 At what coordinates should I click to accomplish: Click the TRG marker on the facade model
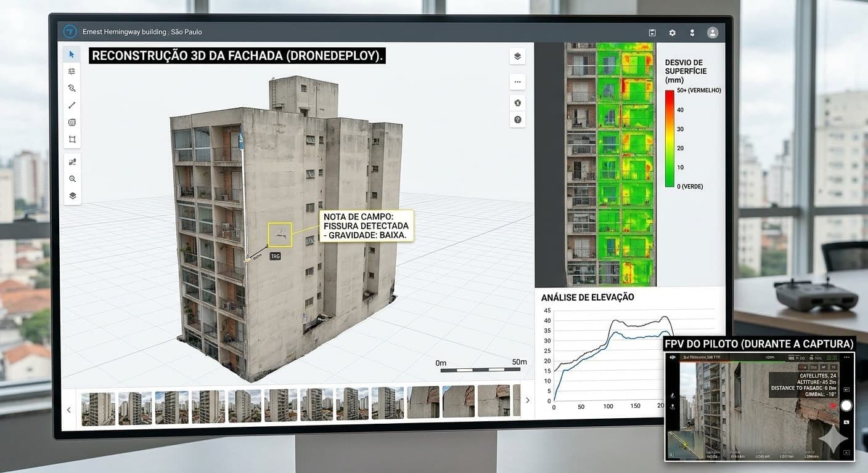tap(274, 256)
